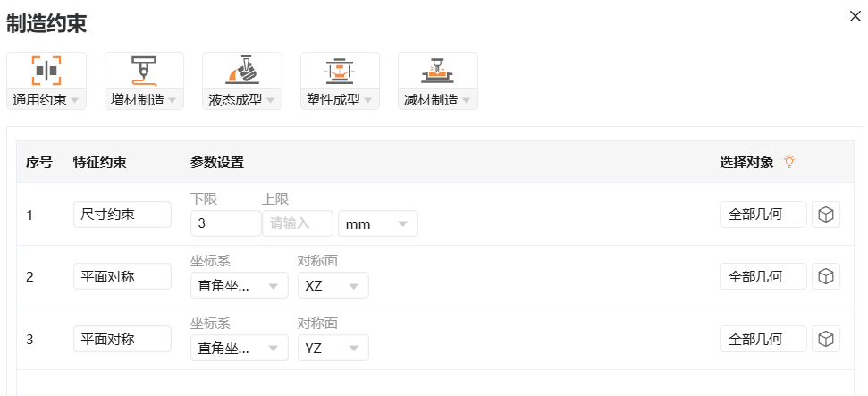Expand the 液态成型 dropdown arrow

(270, 101)
